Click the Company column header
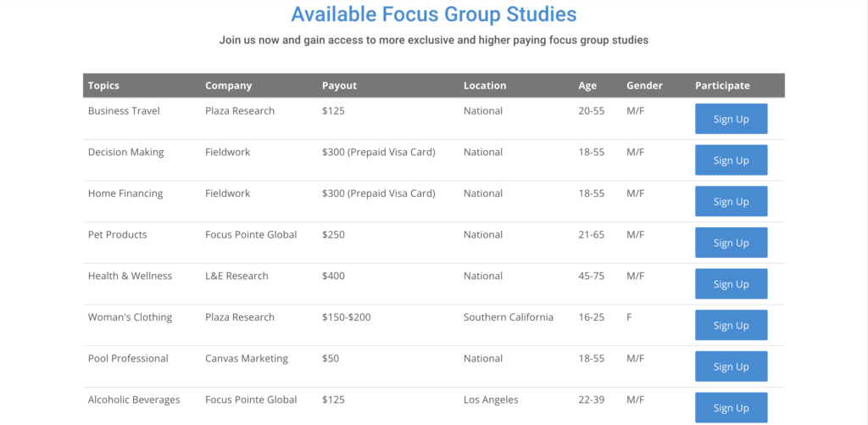This screenshot has height=425, width=868. click(x=229, y=86)
